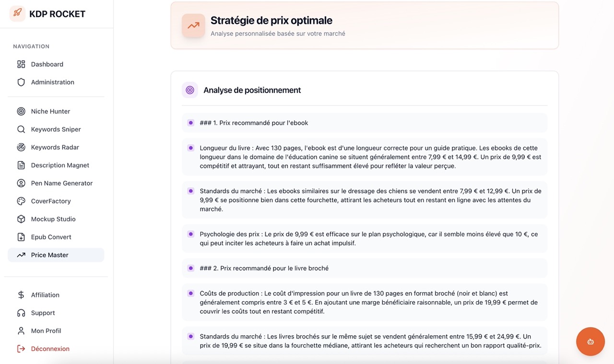Click the Déconnexion logout link
The height and width of the screenshot is (364, 614).
pos(50,349)
